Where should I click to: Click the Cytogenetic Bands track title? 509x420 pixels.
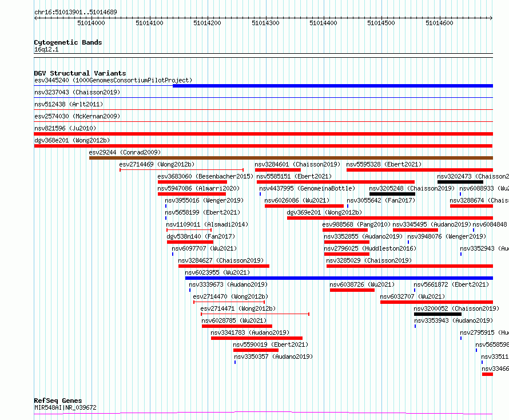click(x=68, y=42)
